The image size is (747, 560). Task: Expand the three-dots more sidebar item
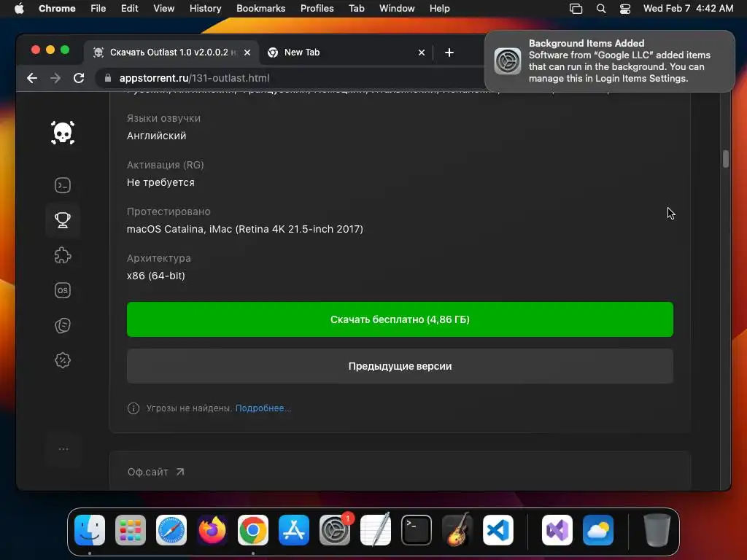point(63,449)
